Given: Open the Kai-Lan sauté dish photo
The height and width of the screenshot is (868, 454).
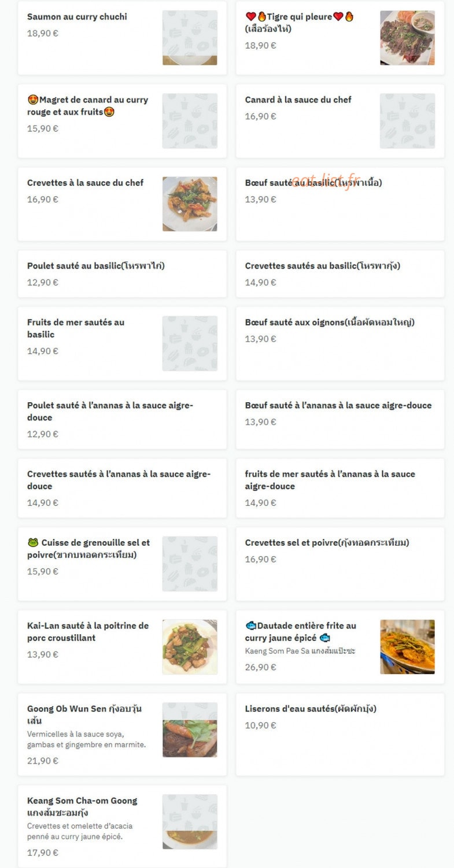Looking at the screenshot, I should pos(190,646).
